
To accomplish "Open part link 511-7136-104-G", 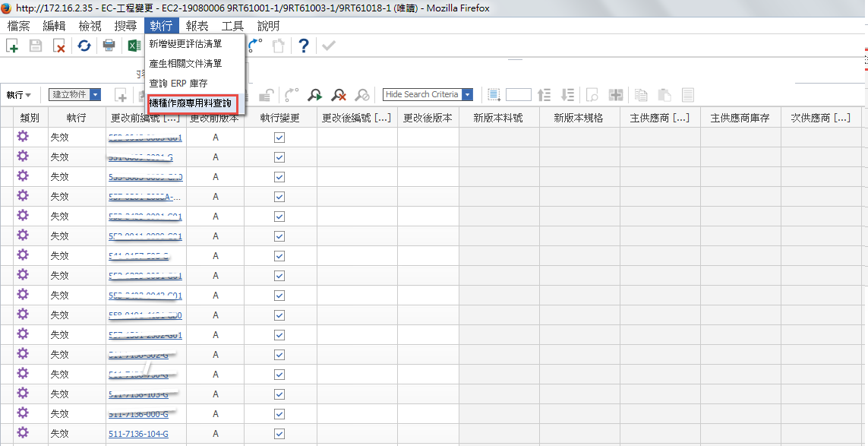I will tap(138, 434).
